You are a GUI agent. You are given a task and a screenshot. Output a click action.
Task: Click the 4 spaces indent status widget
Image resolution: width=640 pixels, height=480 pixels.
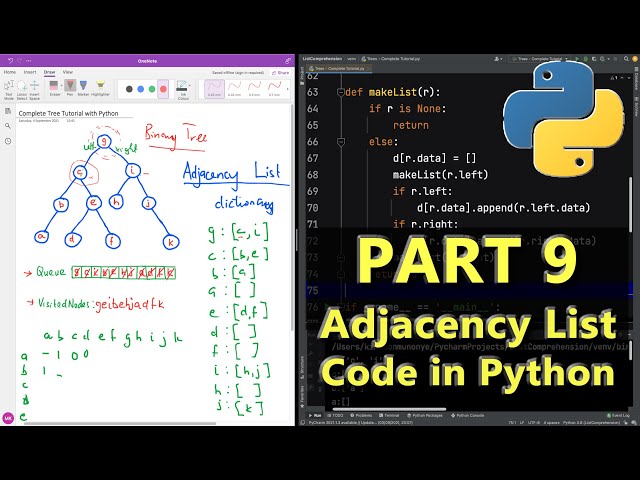pos(551,423)
